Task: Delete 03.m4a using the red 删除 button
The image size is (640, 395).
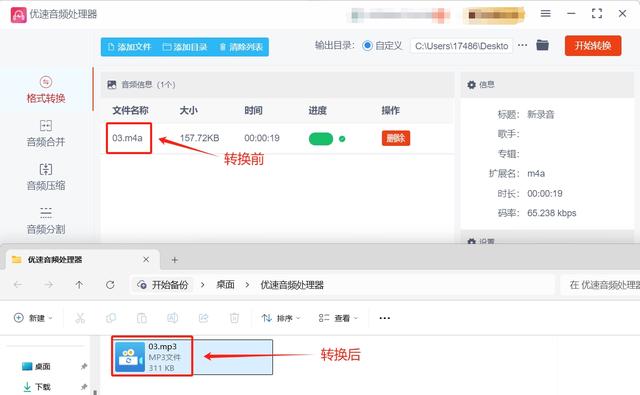Action: coord(396,138)
